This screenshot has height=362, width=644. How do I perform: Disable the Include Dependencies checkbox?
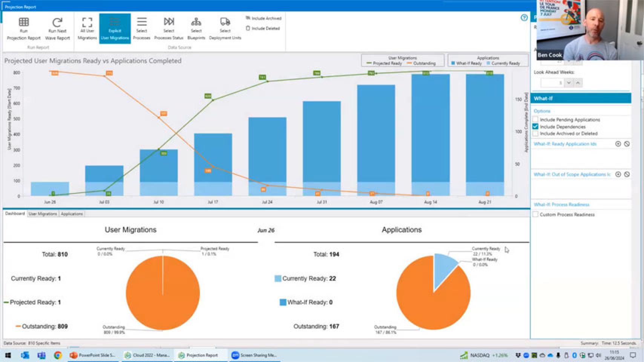tap(536, 126)
